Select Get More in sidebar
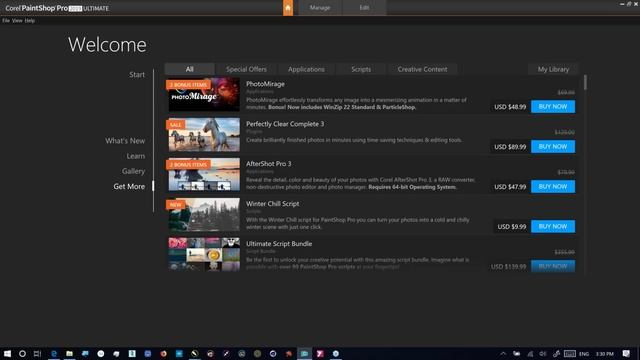 129,186
